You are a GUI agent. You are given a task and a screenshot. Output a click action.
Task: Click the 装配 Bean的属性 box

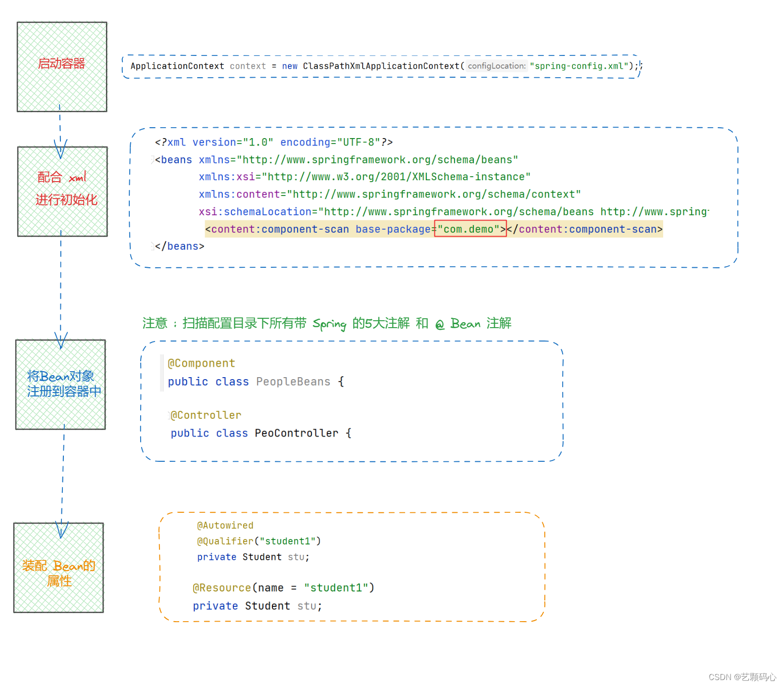(58, 568)
